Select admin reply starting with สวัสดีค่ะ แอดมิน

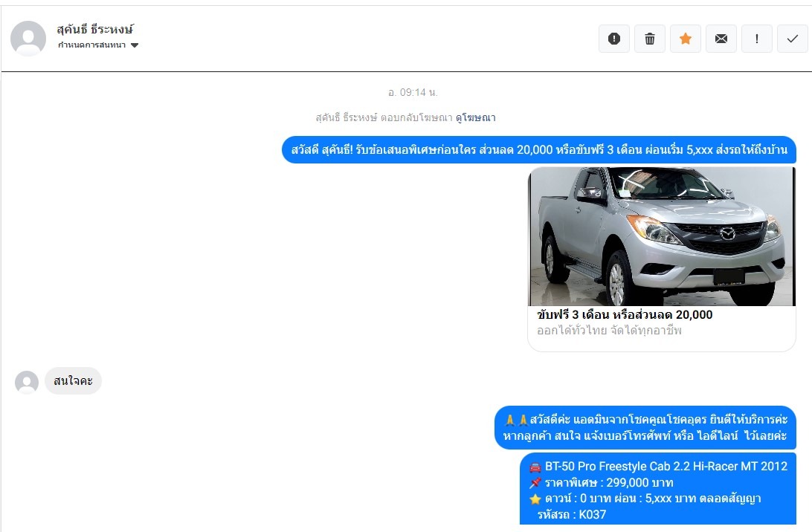[x=645, y=427]
